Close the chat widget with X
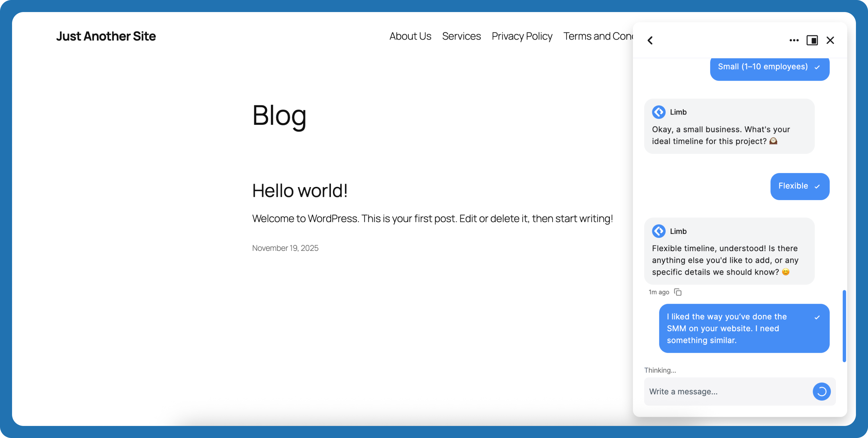This screenshot has width=868, height=438. tap(830, 40)
